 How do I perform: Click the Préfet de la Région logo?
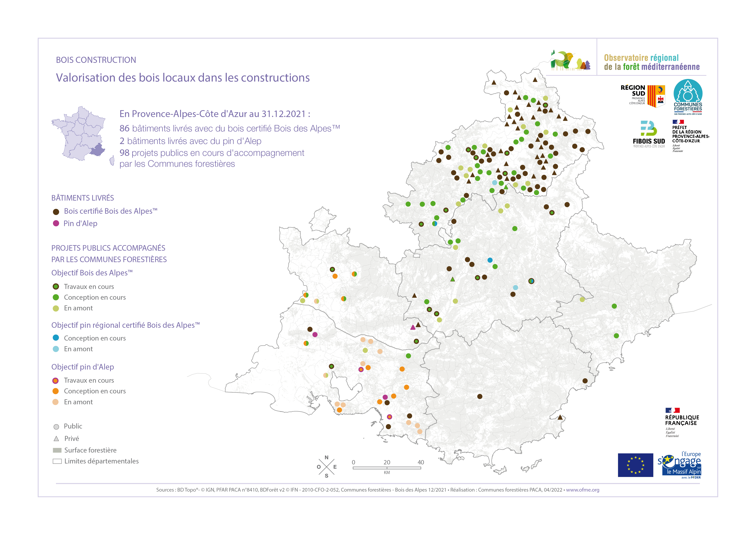[x=690, y=136]
